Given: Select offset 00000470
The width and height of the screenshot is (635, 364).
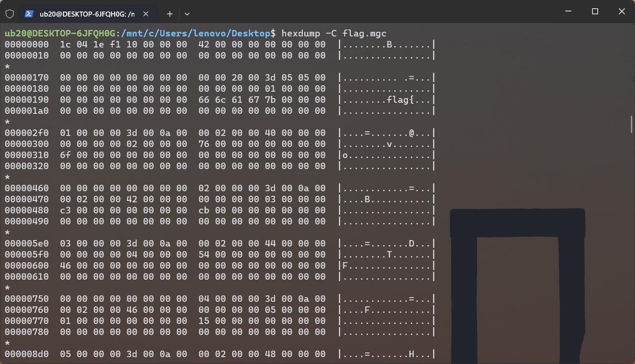Looking at the screenshot, I should coord(27,199).
